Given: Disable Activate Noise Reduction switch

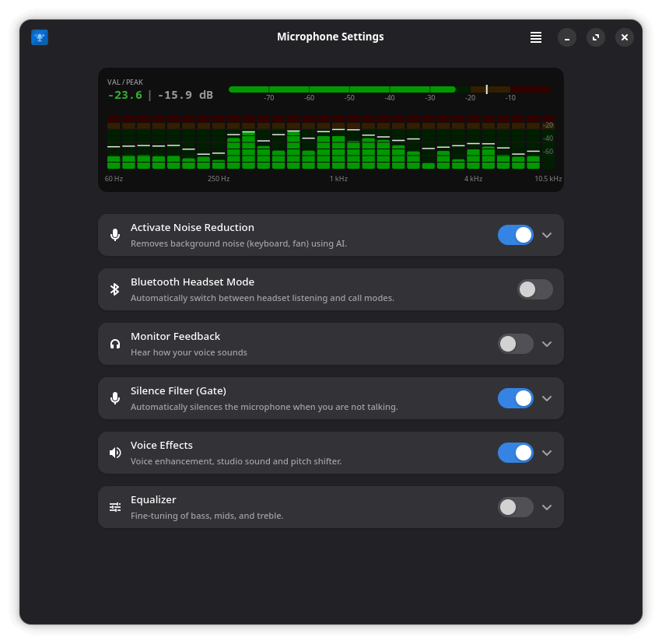Looking at the screenshot, I should [x=516, y=235].
